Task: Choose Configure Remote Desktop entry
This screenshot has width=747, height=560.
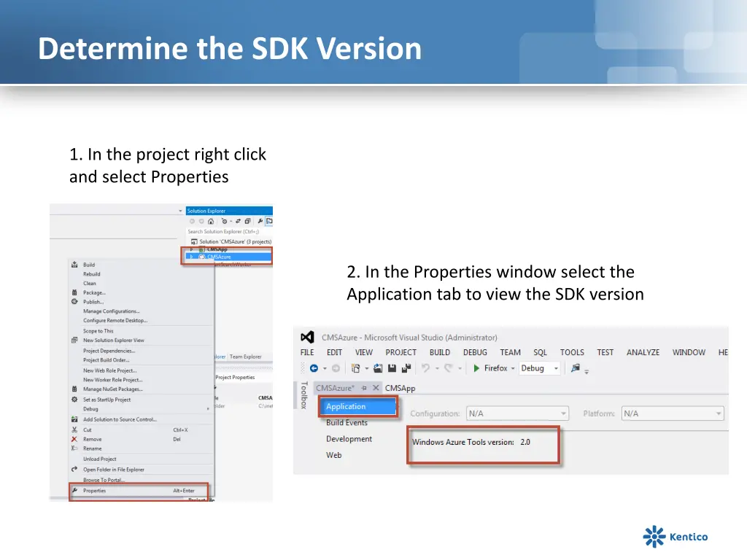Action: (115, 321)
